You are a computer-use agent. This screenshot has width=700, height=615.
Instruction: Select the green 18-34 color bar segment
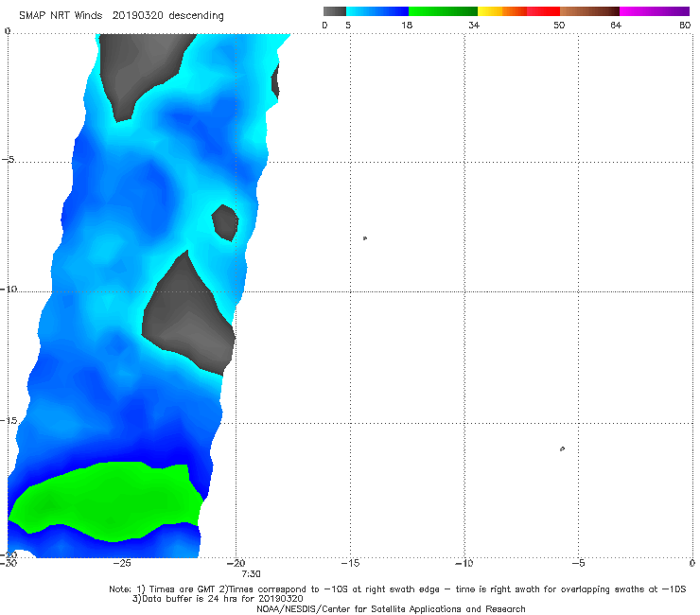tap(443, 11)
